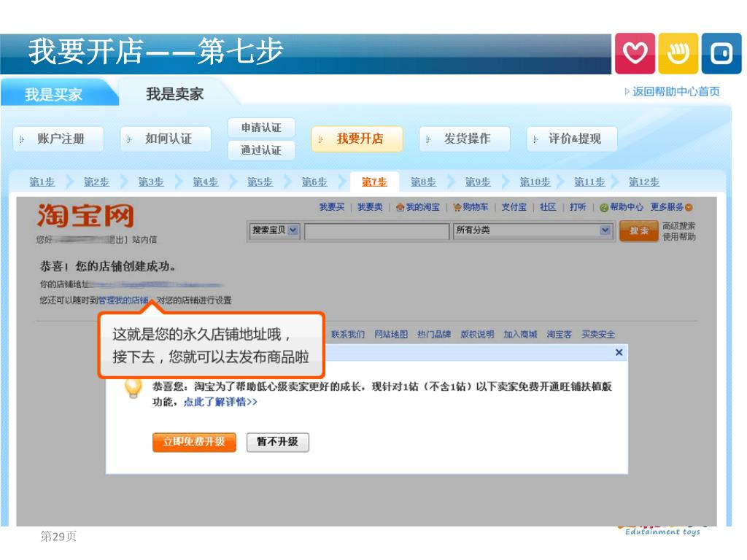Screen dimensions: 747x560
Task: Open 淘宝客 footer link
Action: pos(559,334)
